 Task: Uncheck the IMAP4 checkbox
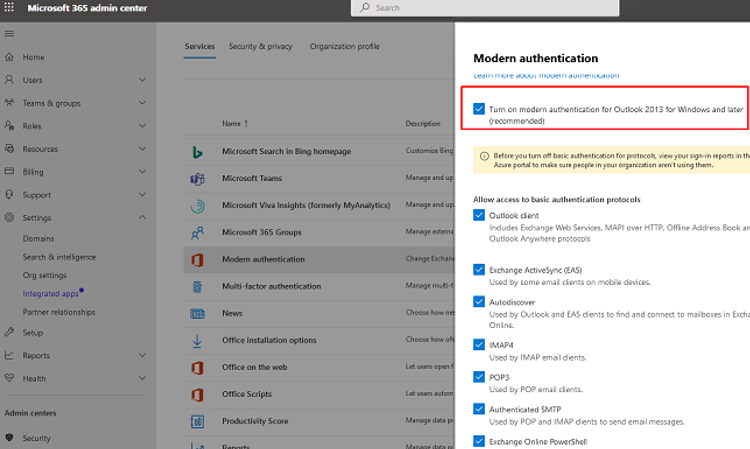click(479, 344)
